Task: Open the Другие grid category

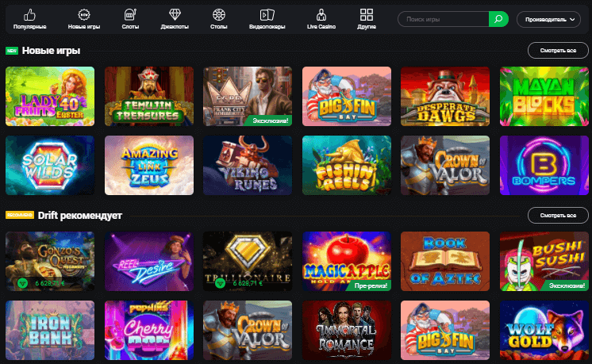Action: coord(367,19)
